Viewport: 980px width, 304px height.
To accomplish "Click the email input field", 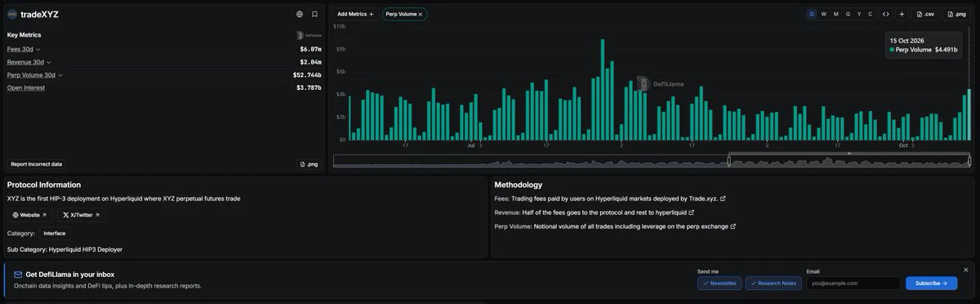I will coord(853,284).
